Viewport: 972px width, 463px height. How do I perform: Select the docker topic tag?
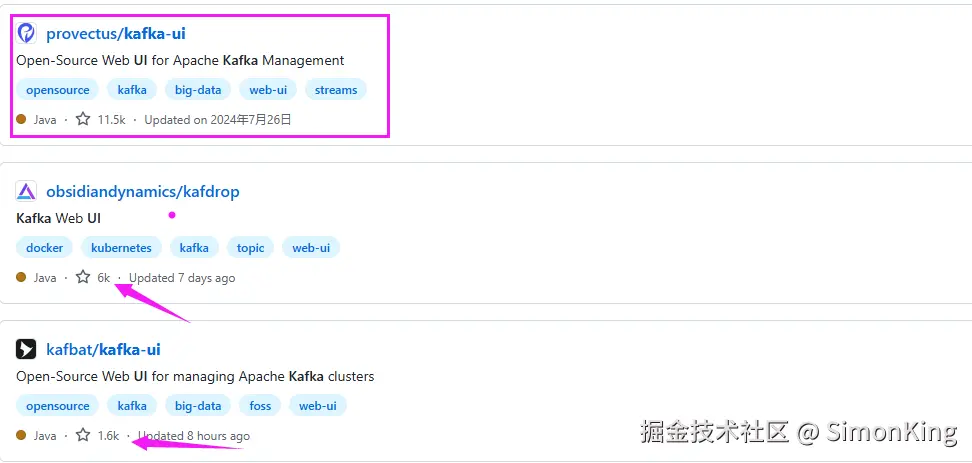tap(44, 248)
